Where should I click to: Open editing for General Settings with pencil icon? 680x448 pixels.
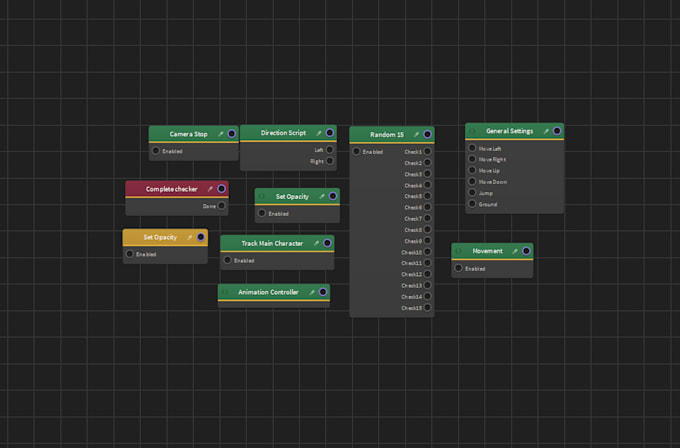[546, 131]
